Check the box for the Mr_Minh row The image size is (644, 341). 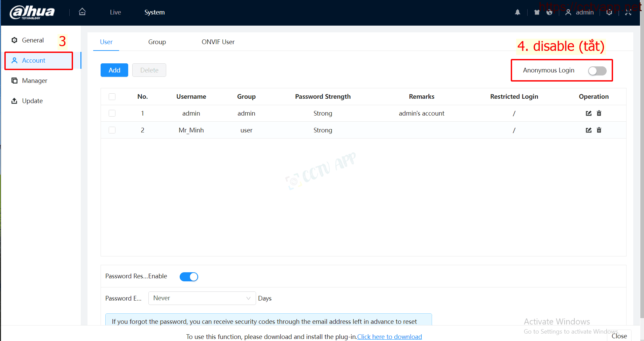pos(112,130)
